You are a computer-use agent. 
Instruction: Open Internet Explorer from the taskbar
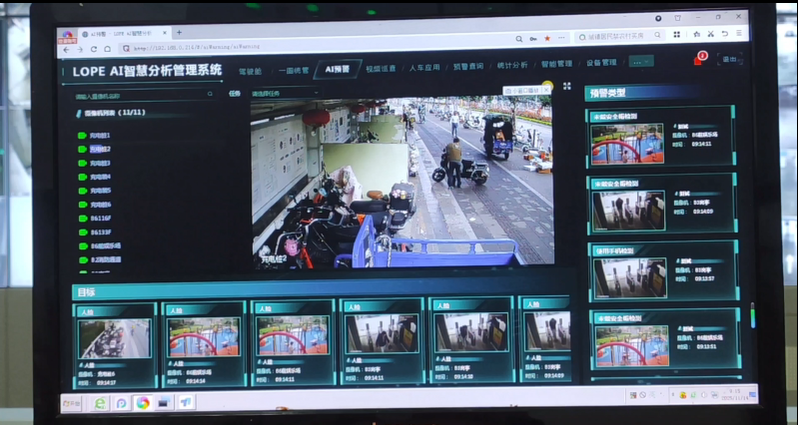click(x=100, y=402)
